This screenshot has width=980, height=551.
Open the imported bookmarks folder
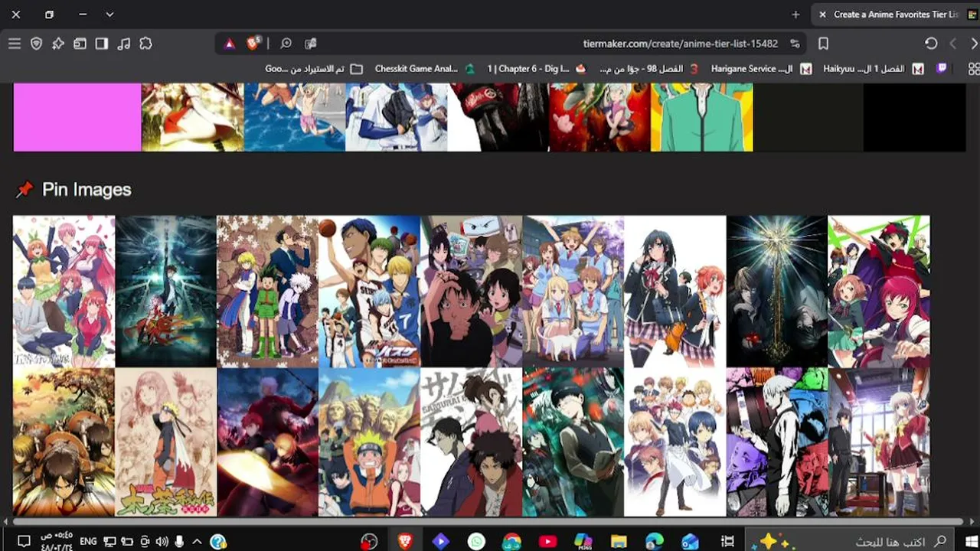coord(314,69)
